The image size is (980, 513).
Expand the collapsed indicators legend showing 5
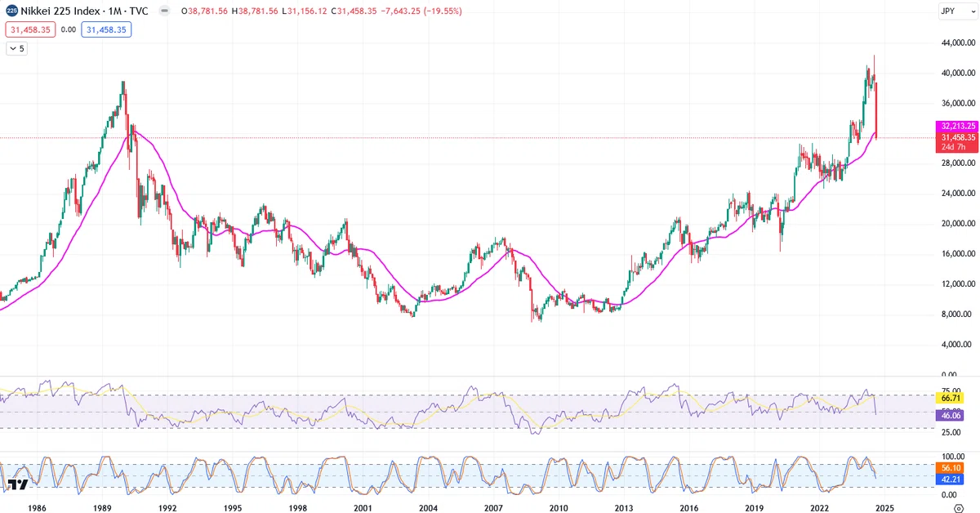tap(17, 48)
